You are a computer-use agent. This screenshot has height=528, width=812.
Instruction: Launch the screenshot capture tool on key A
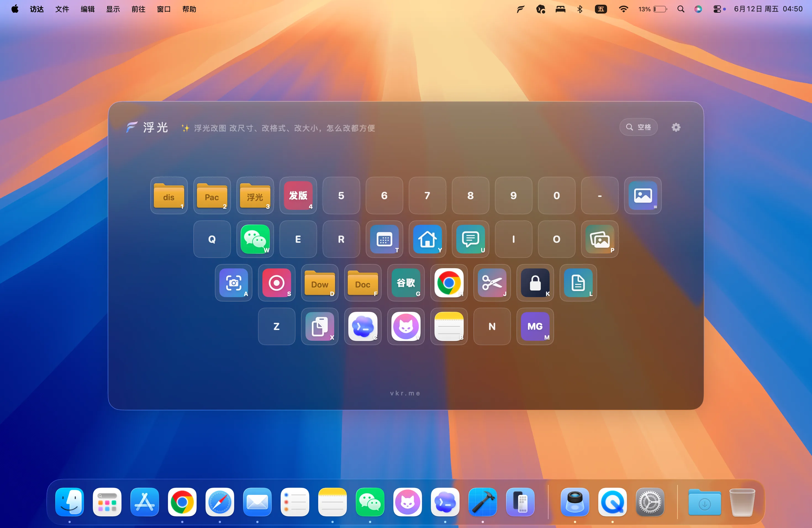pos(233,283)
